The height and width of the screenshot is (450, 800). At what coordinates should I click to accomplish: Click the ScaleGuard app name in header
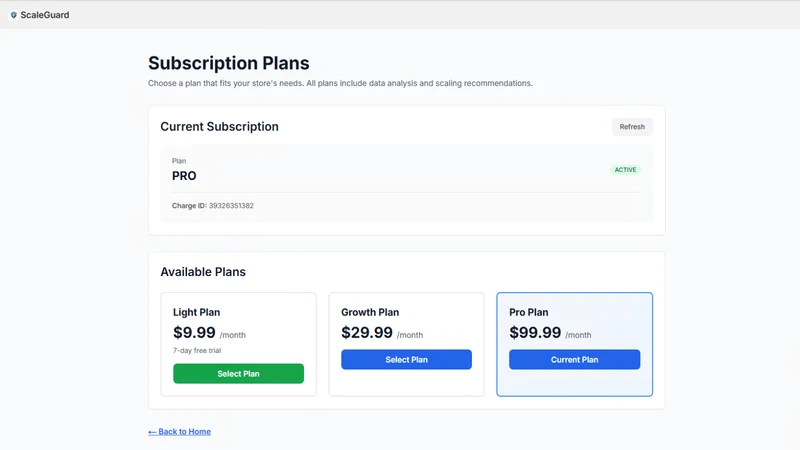click(x=45, y=15)
